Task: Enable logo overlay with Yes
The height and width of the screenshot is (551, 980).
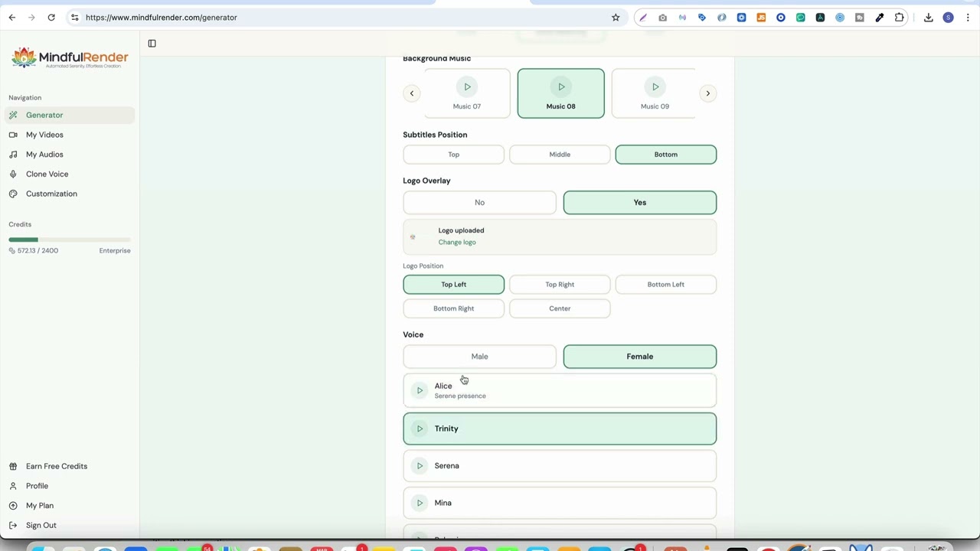Action: click(640, 203)
